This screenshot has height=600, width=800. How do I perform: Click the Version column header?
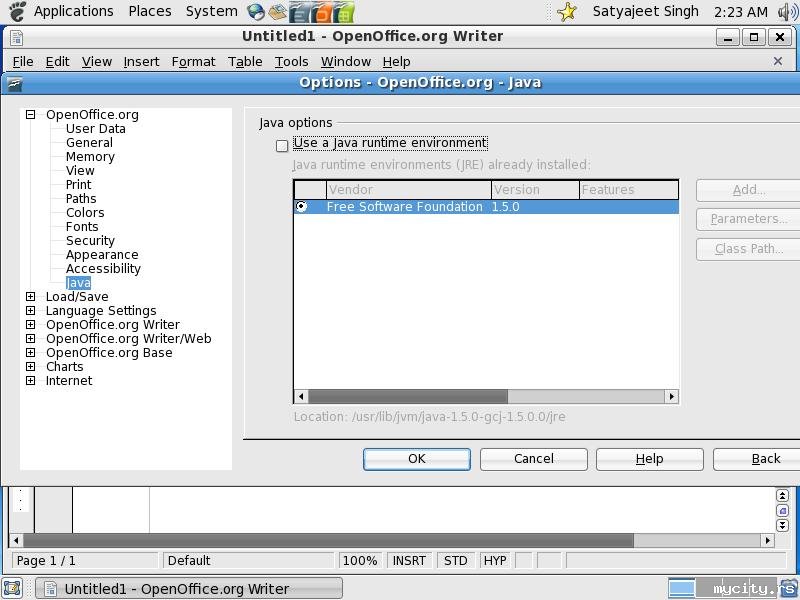click(535, 190)
